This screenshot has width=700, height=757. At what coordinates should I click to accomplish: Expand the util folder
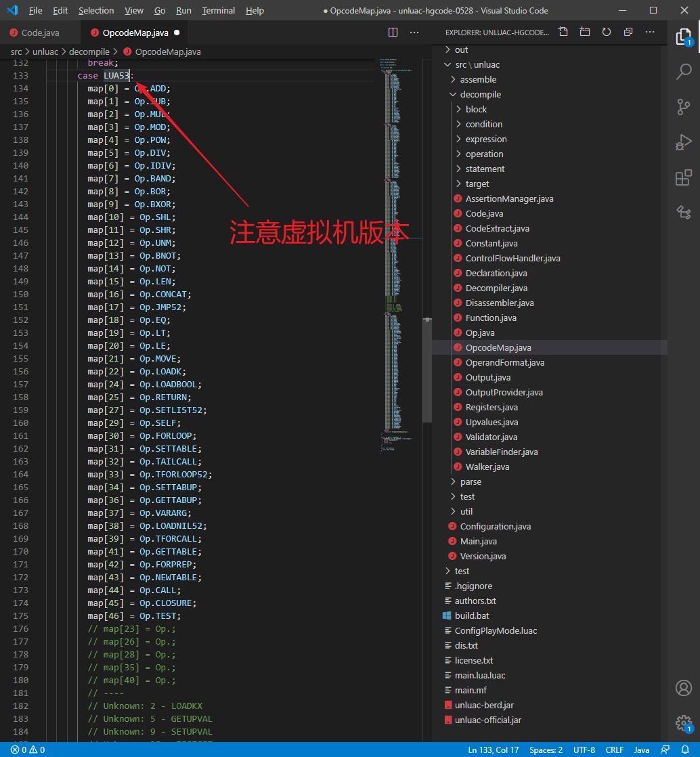[x=466, y=512]
